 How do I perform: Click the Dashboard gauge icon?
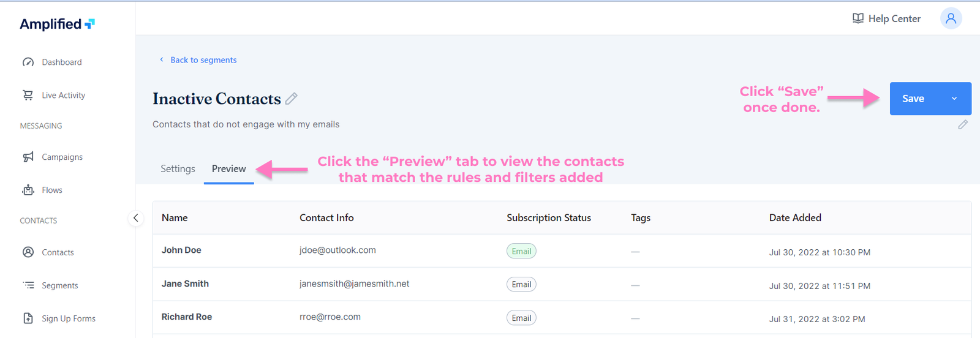click(x=28, y=62)
